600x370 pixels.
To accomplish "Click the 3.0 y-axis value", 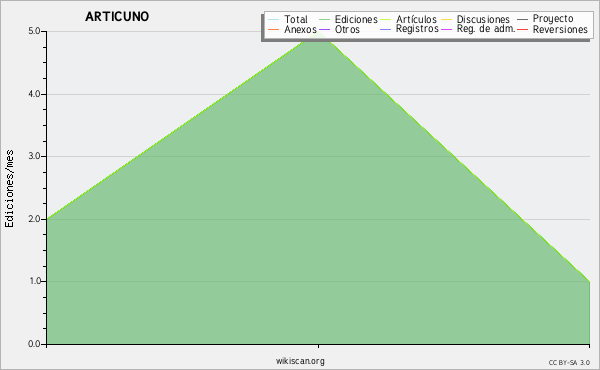I will pos(34,156).
